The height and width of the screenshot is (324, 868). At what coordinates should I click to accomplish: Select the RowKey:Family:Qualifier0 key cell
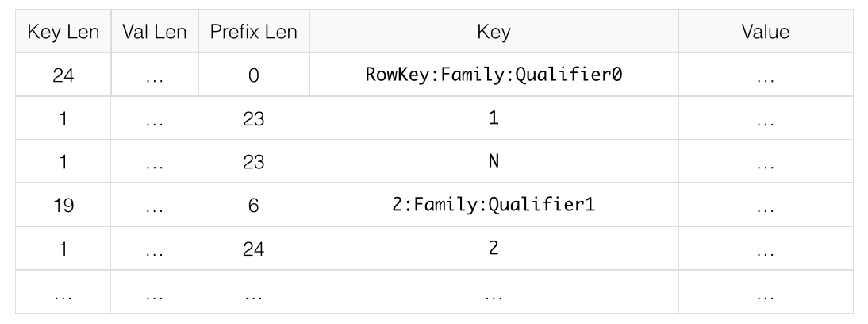click(493, 76)
